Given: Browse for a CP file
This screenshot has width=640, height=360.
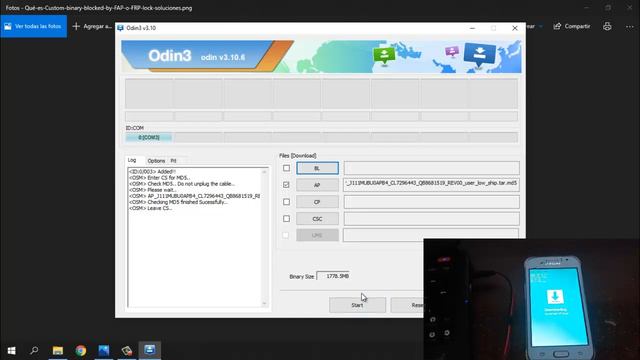Looking at the screenshot, I should 318,202.
